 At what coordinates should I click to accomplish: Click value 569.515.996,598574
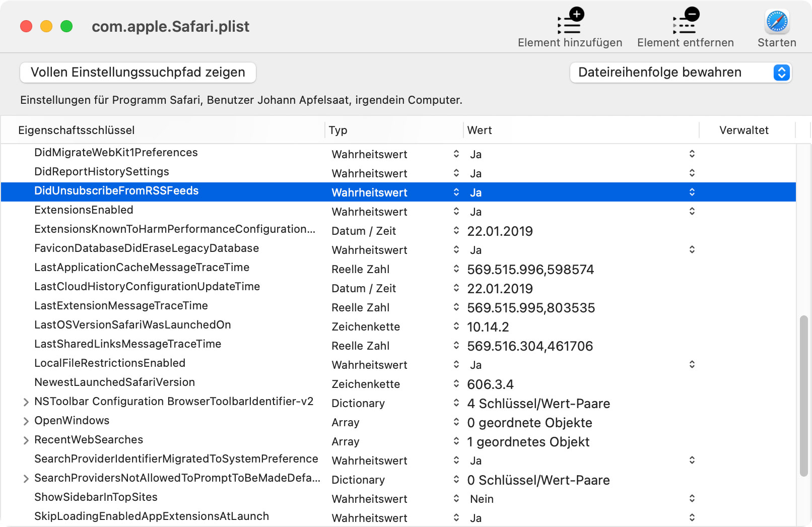(530, 270)
